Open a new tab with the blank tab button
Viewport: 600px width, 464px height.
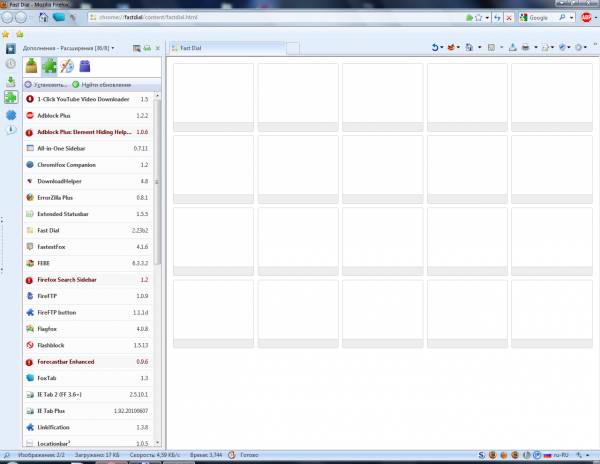pos(293,49)
